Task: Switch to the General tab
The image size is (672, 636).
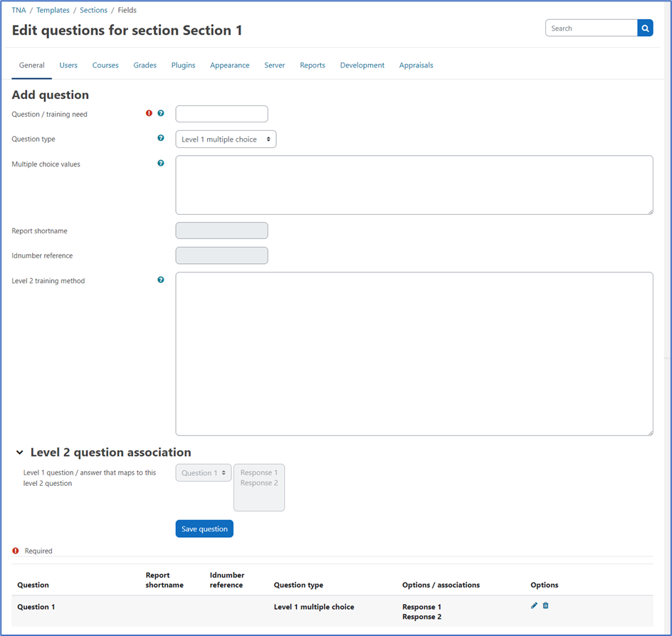Action: (x=32, y=65)
